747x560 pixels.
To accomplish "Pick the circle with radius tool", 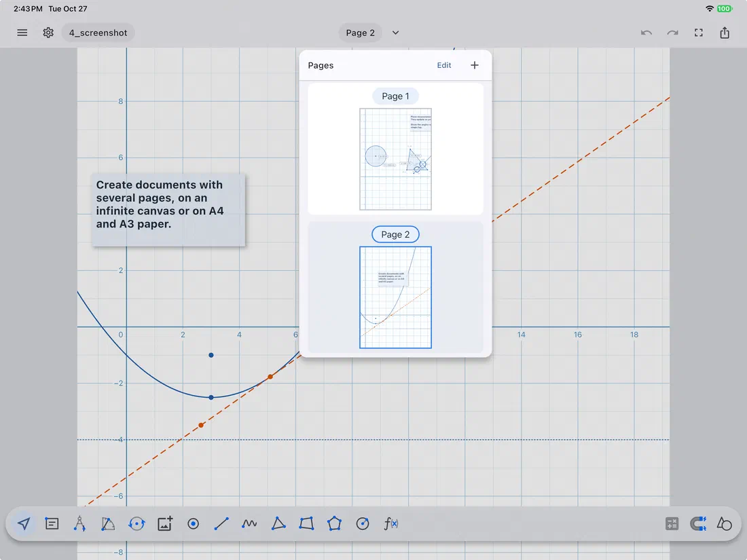I will click(363, 524).
